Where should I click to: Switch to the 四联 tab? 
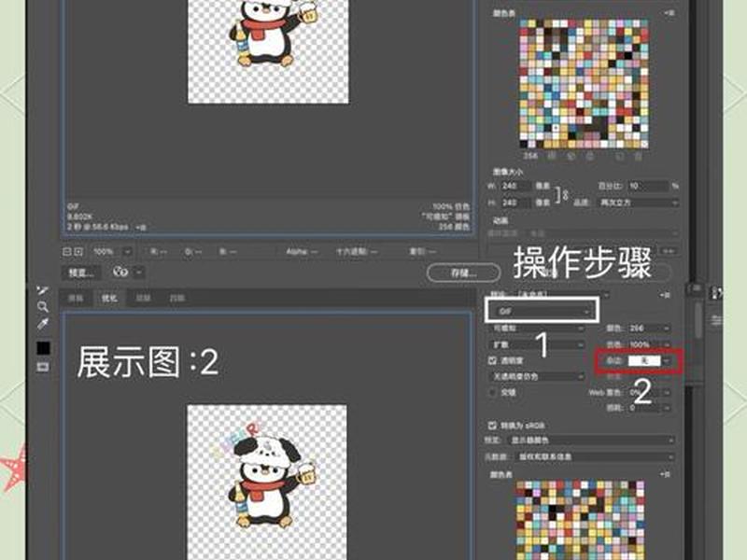177,298
